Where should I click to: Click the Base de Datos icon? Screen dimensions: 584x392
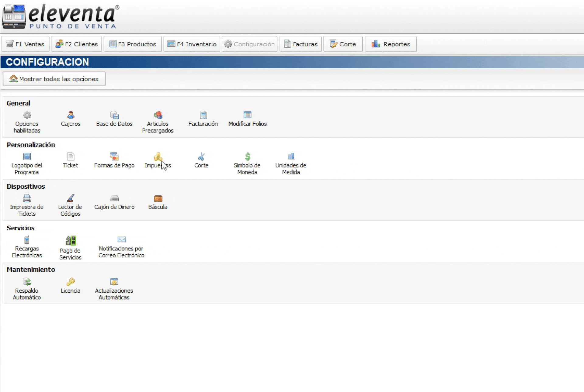tap(114, 115)
